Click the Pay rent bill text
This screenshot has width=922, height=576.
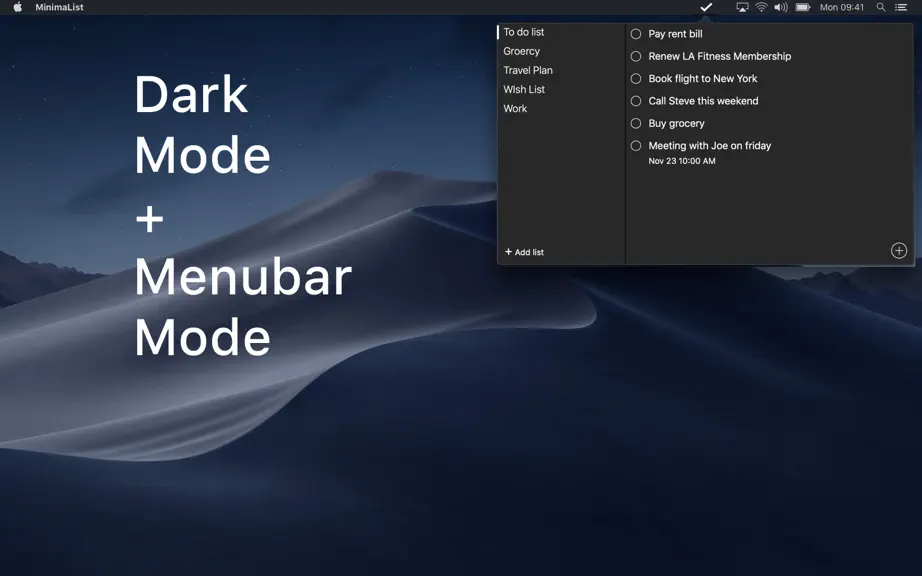(675, 34)
